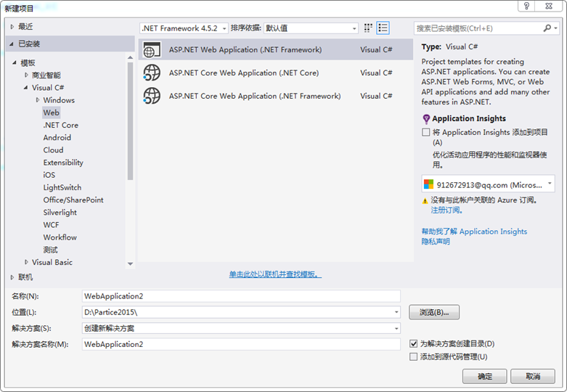Select the Extensibility category
The width and height of the screenshot is (567, 392).
[63, 163]
